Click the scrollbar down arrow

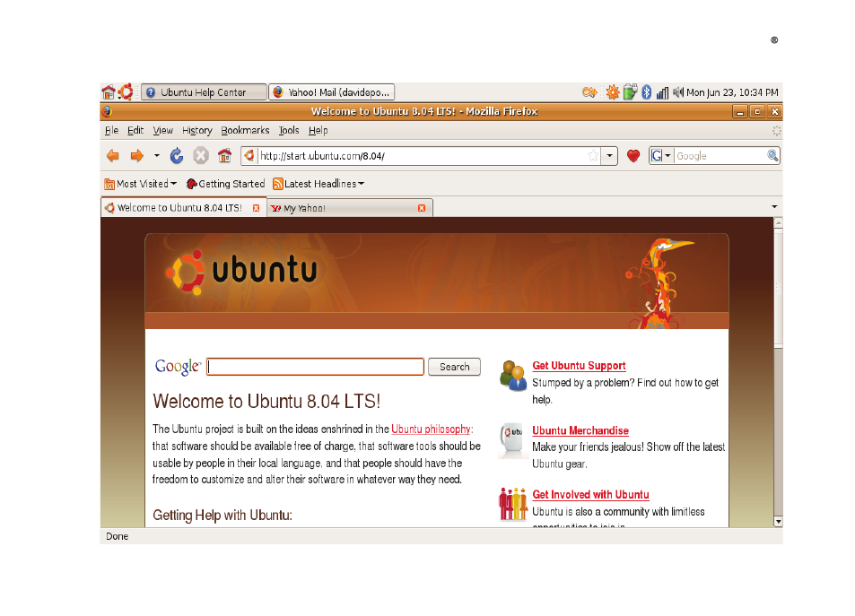(778, 522)
